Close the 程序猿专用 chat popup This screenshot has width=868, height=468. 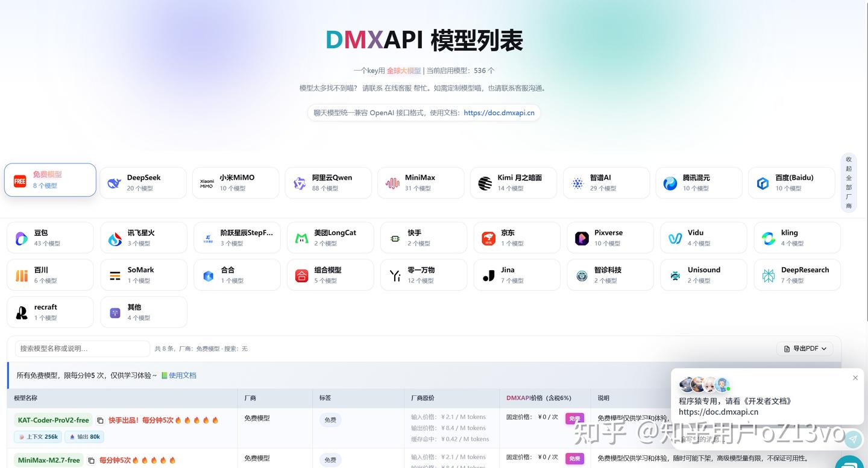click(x=855, y=378)
